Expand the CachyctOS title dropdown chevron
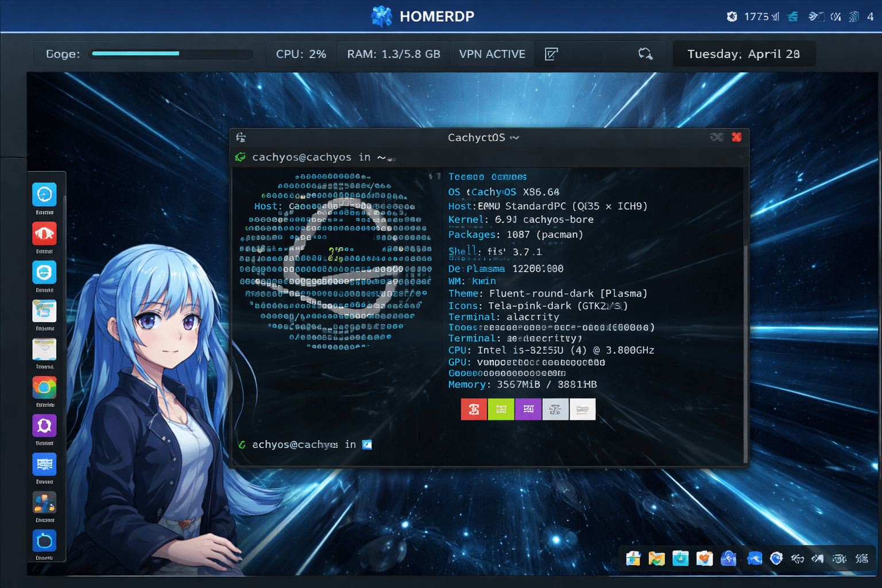 514,138
